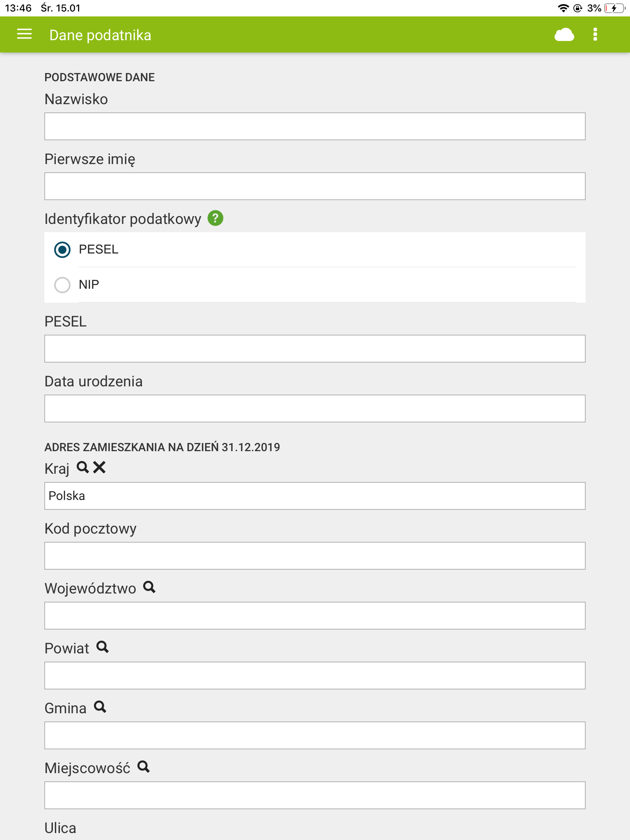Open the overflow options menu
630x840 pixels.
595,34
